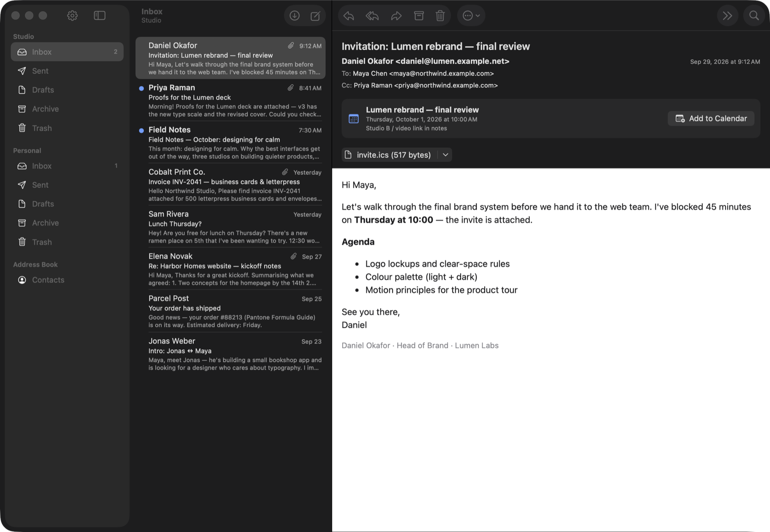
Task: Open Cobalt Print Co. invoice INV-2041 email
Action: (231, 185)
